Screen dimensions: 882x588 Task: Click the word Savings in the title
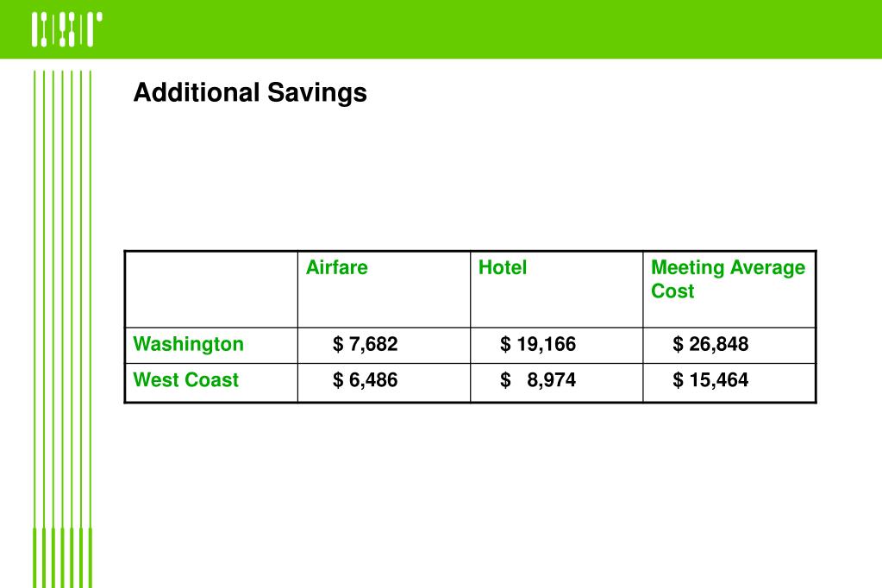coord(317,93)
